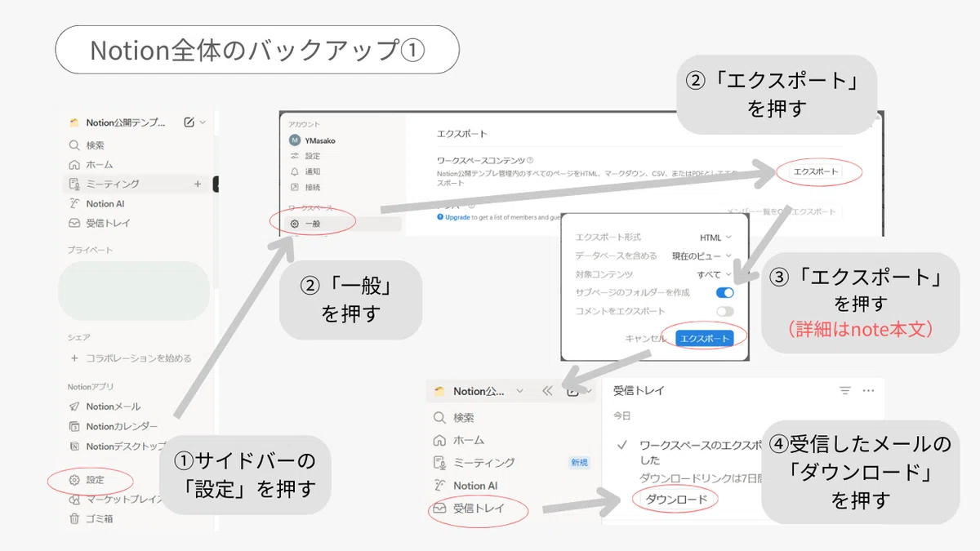
Task: Open 受信トレイ in the Notion公… sidebar
Action: point(480,509)
